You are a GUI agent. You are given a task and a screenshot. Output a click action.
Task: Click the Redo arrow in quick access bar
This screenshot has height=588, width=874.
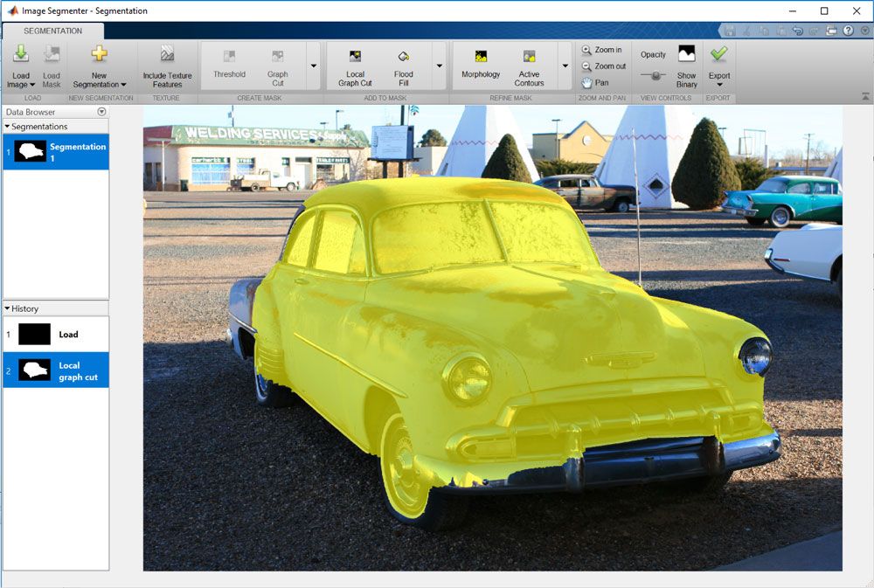coord(814,31)
